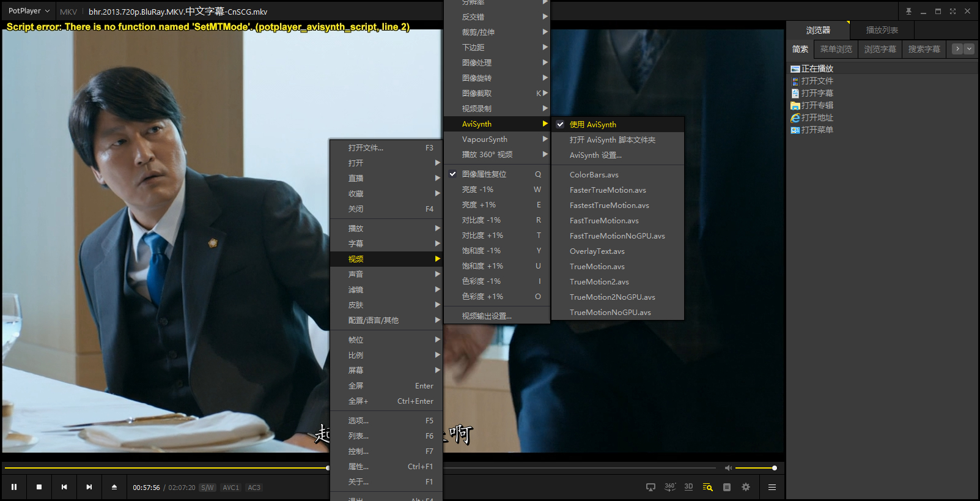This screenshot has width=980, height=501.
Task: Expand the 声音 submenu
Action: (x=386, y=274)
